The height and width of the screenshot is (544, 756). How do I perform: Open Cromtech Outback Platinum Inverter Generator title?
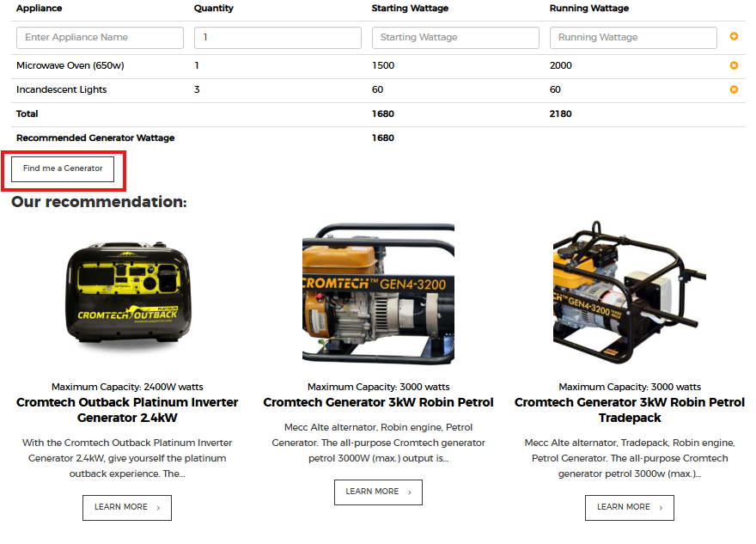(127, 410)
